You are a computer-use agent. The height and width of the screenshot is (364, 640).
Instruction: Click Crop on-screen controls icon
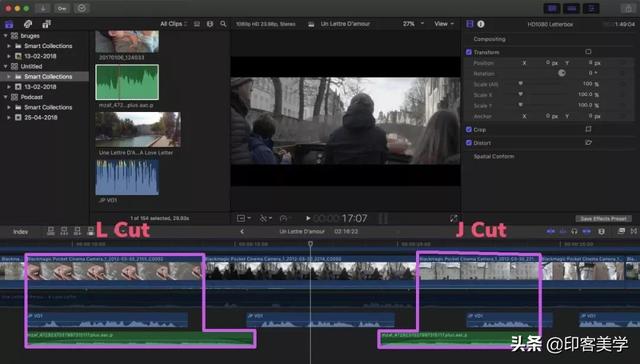(588, 129)
